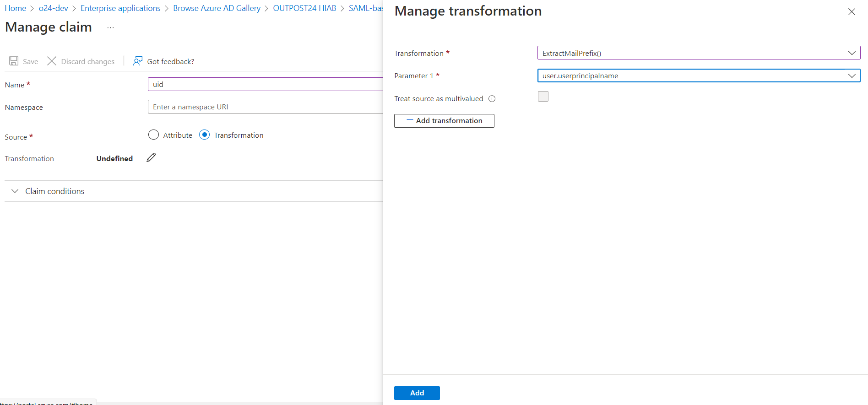This screenshot has width=868, height=405.
Task: Click the Namespace URI input field
Action: [266, 107]
